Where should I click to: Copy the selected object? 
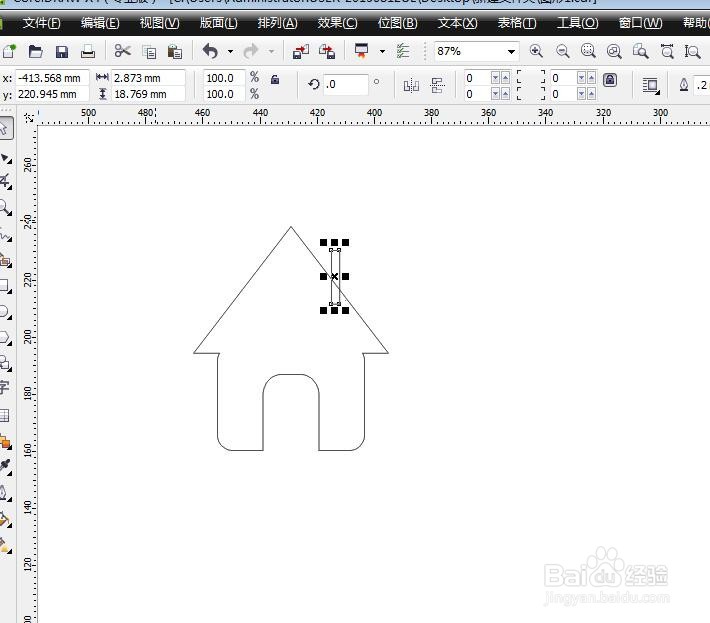149,52
